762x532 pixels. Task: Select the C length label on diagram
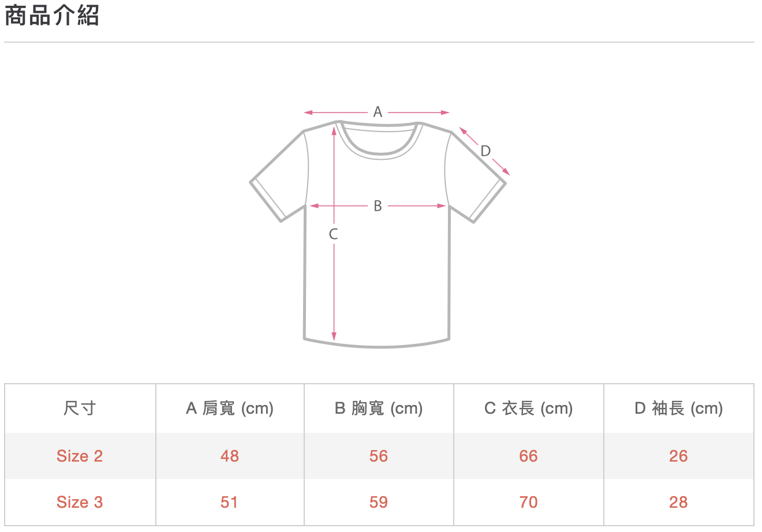[333, 234]
